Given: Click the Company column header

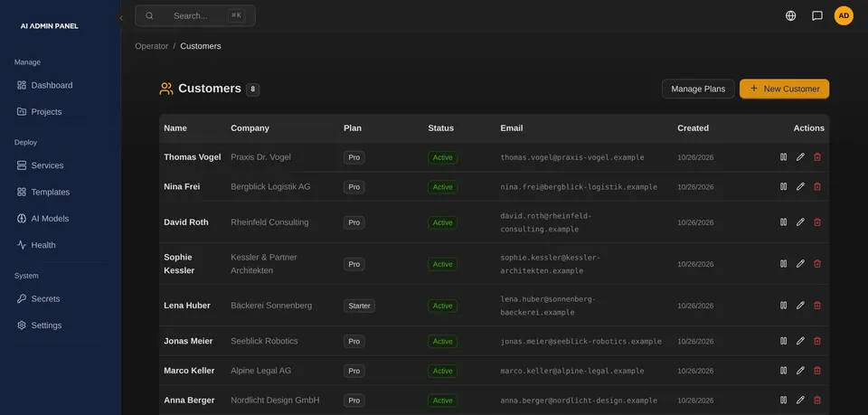Looking at the screenshot, I should (250, 127).
